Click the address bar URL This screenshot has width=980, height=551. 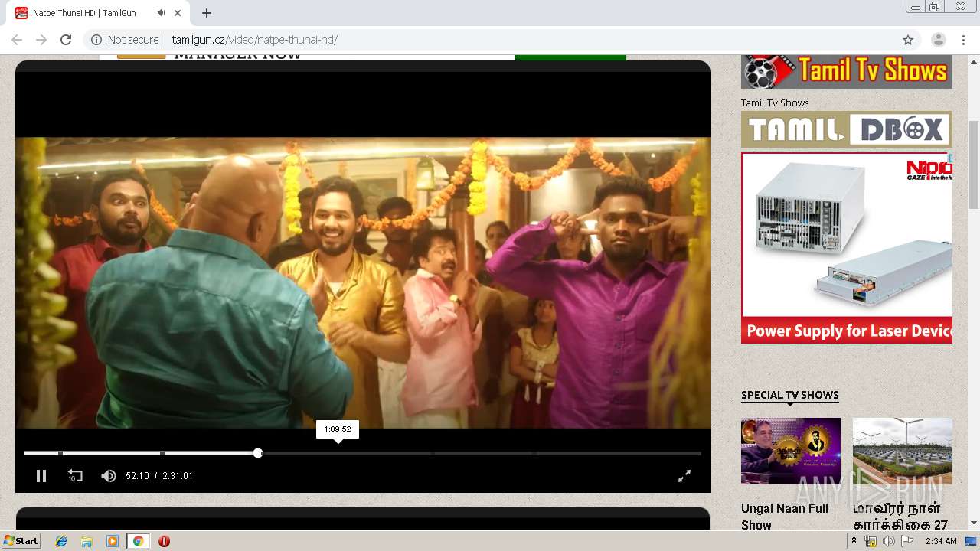click(x=254, y=40)
